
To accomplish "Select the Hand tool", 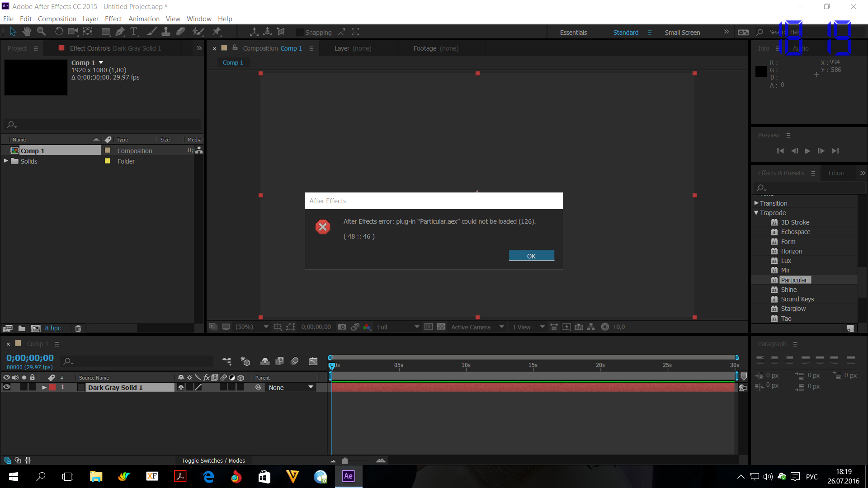I will (27, 32).
